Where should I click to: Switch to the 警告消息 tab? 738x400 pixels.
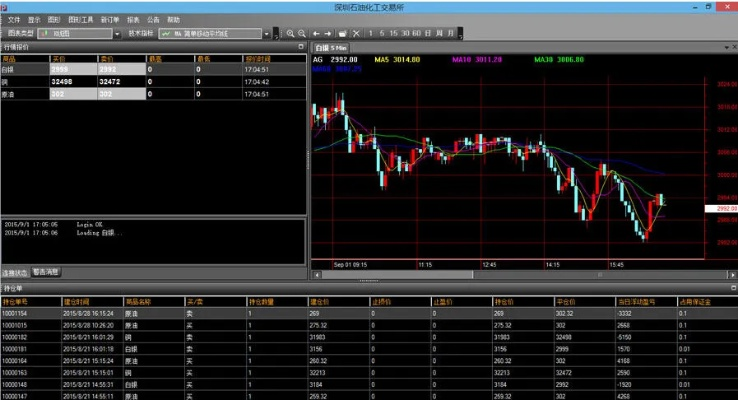(x=46, y=272)
